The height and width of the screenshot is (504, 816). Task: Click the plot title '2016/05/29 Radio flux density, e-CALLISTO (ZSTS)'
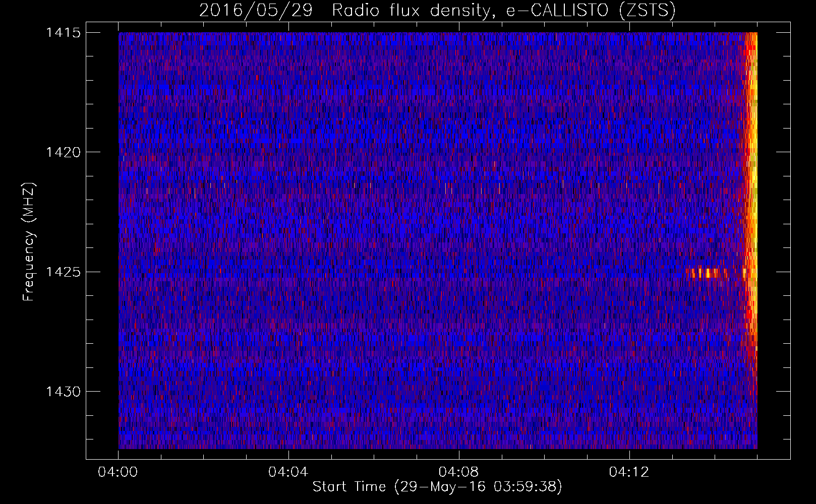click(437, 11)
